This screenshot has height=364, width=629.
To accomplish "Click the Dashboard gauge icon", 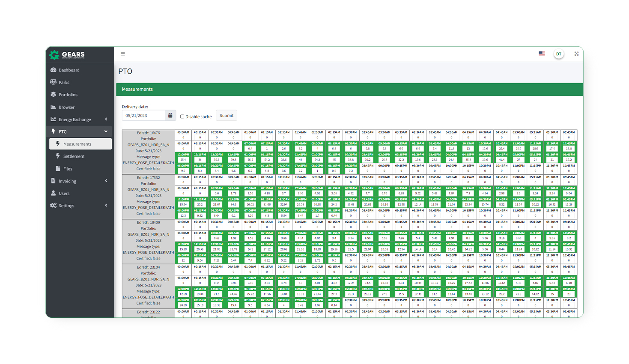I will 54,70.
